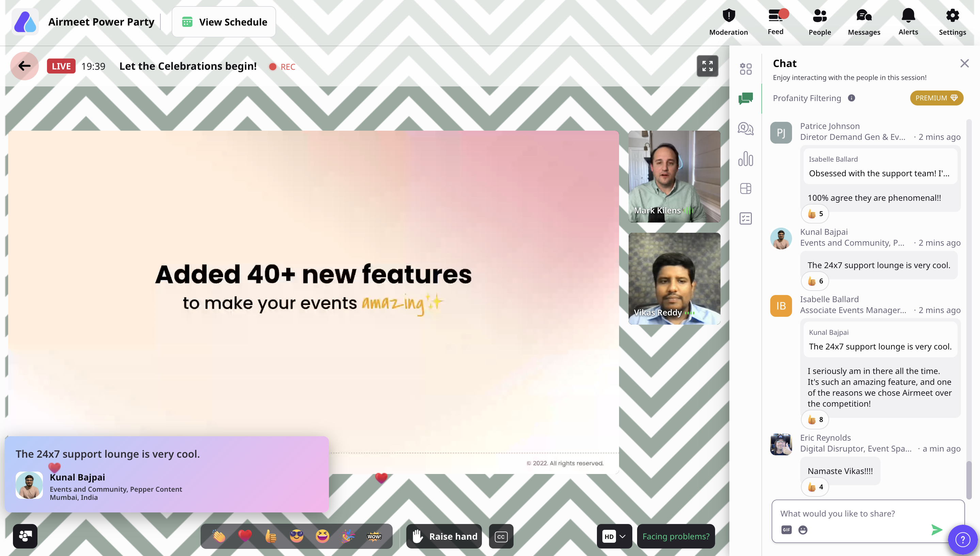The height and width of the screenshot is (556, 980).
Task: Send the clapping hands reaction
Action: tap(219, 536)
